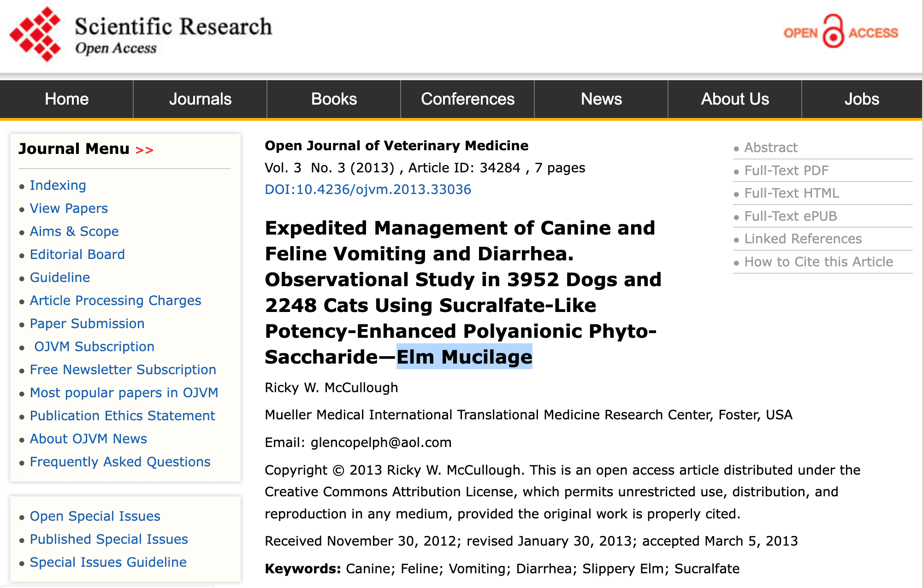Jump to the Abstract link

click(x=770, y=147)
